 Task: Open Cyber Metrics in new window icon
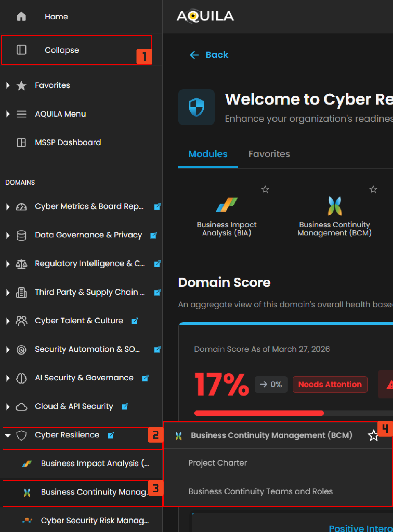(x=157, y=207)
